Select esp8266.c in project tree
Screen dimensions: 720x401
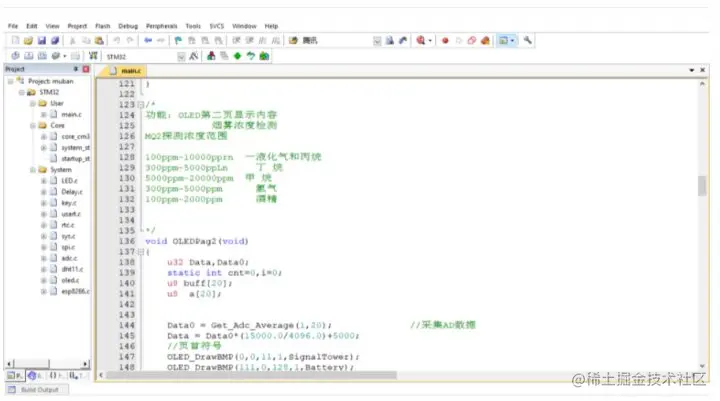click(75, 291)
